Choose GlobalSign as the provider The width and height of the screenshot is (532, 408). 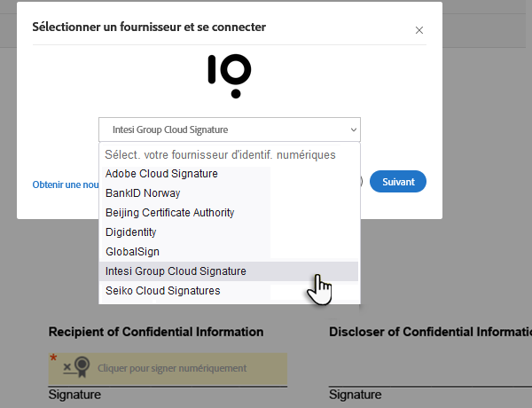(132, 252)
